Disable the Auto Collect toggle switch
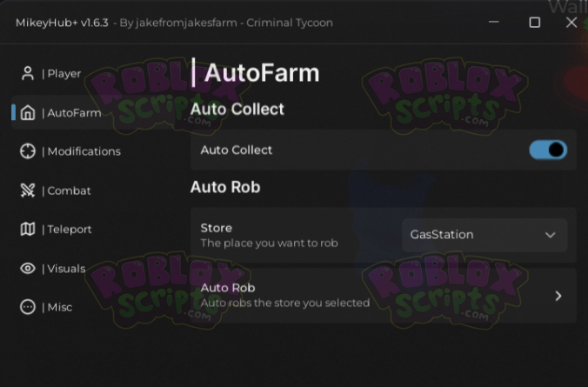Screen dimensions: 588x387 point(548,150)
